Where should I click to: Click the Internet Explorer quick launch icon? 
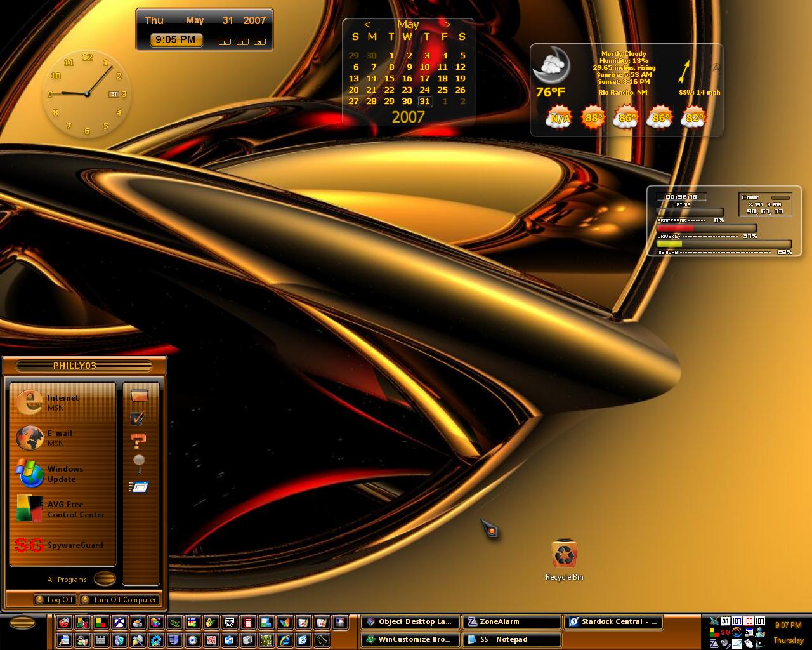[285, 640]
